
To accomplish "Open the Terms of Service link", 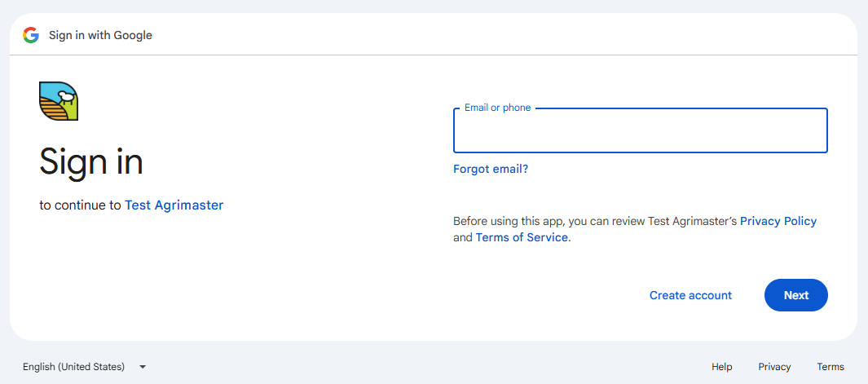I will 522,238.
